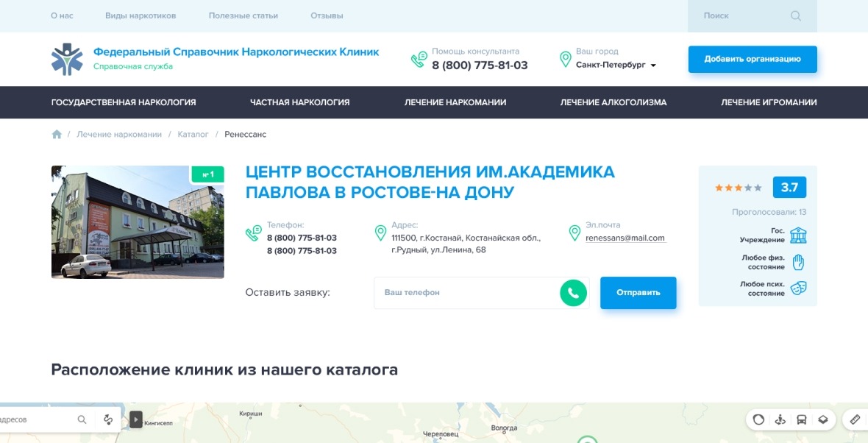Toggle the map traffic layer icon
This screenshot has height=443, width=868.
point(758,419)
